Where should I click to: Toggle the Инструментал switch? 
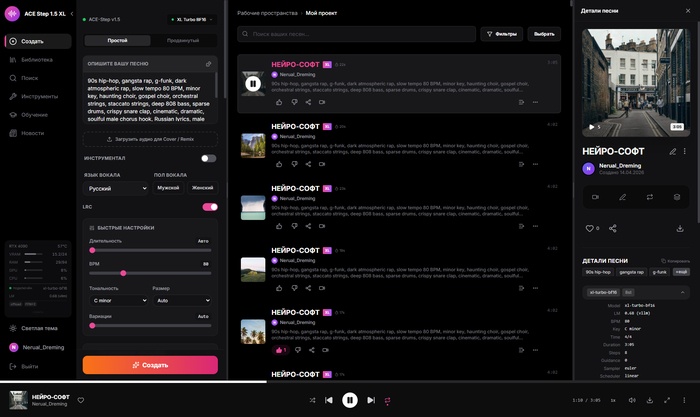(208, 158)
